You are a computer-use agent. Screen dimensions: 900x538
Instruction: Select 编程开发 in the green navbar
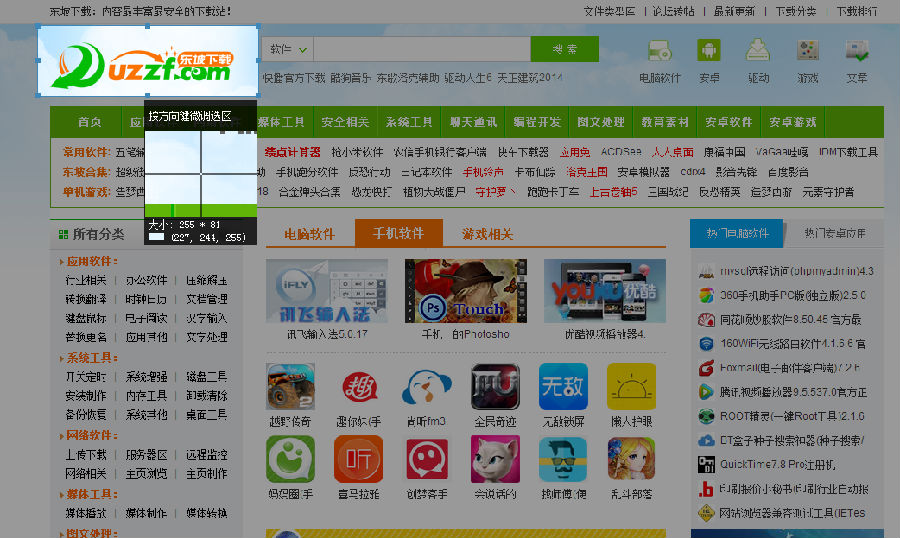[x=537, y=122]
